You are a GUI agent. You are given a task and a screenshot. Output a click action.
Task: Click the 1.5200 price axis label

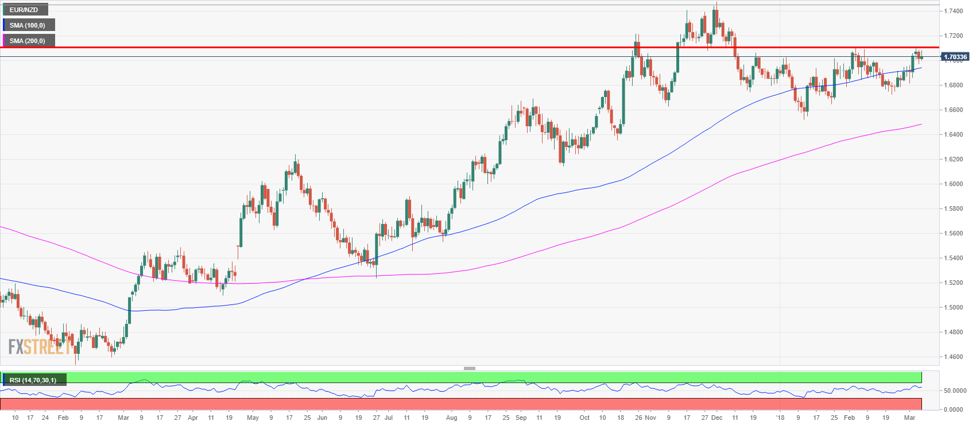click(x=955, y=283)
